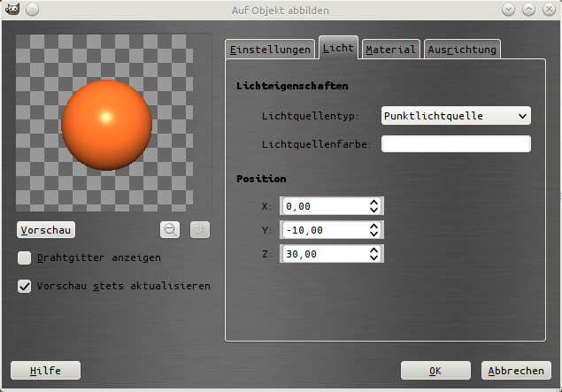
Task: Click the Abbrechen button
Action: click(516, 371)
